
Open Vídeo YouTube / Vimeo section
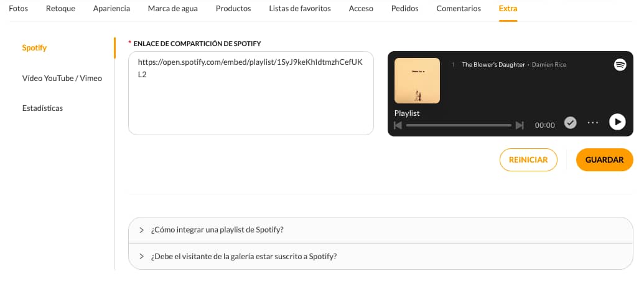62,78
